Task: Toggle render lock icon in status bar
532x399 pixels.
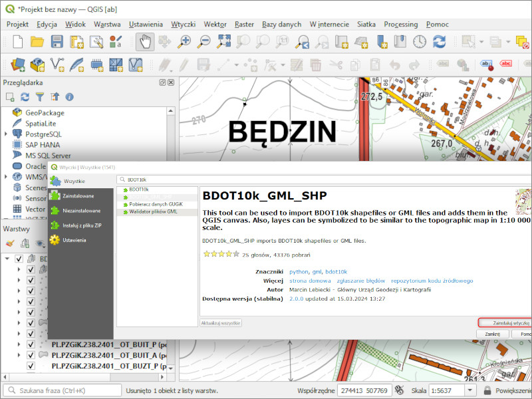Action: [487, 390]
